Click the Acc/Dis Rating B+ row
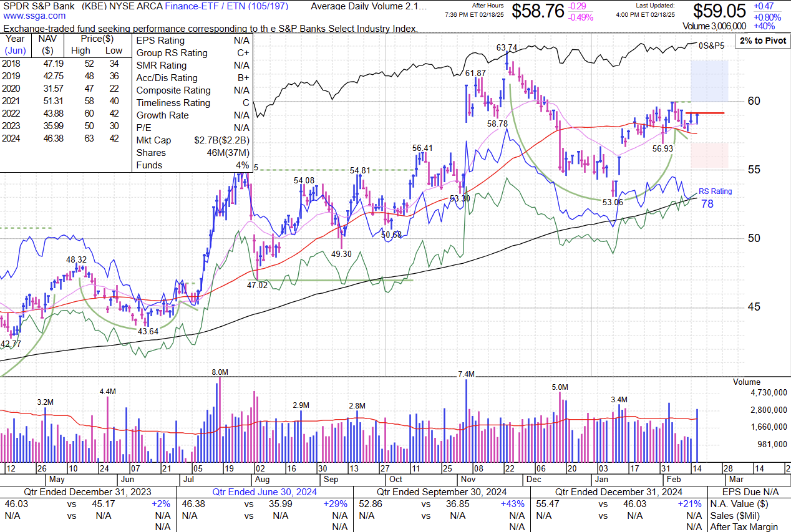Image resolution: width=791 pixels, height=532 pixels. [193, 78]
